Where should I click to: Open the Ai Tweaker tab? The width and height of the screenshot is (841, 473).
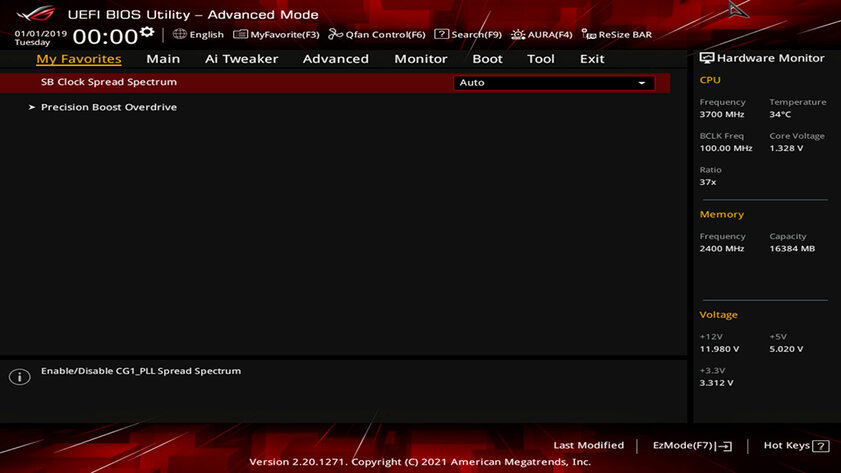(x=241, y=58)
